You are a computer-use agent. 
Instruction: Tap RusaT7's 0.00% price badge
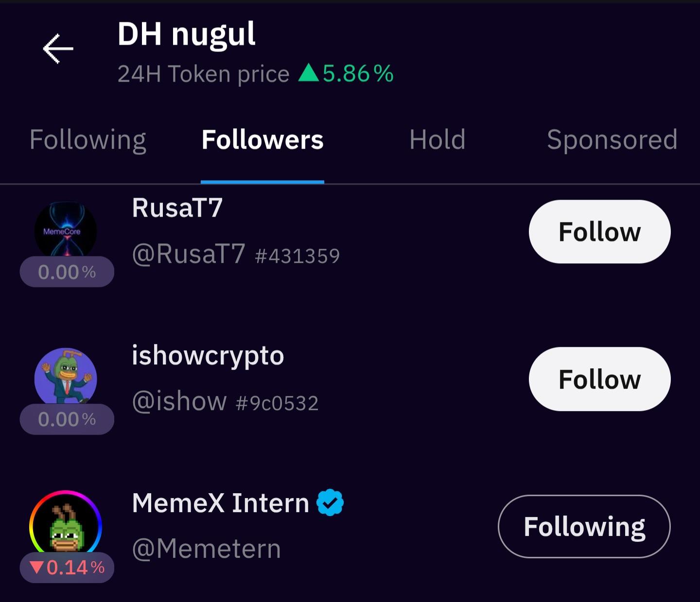[x=67, y=272]
